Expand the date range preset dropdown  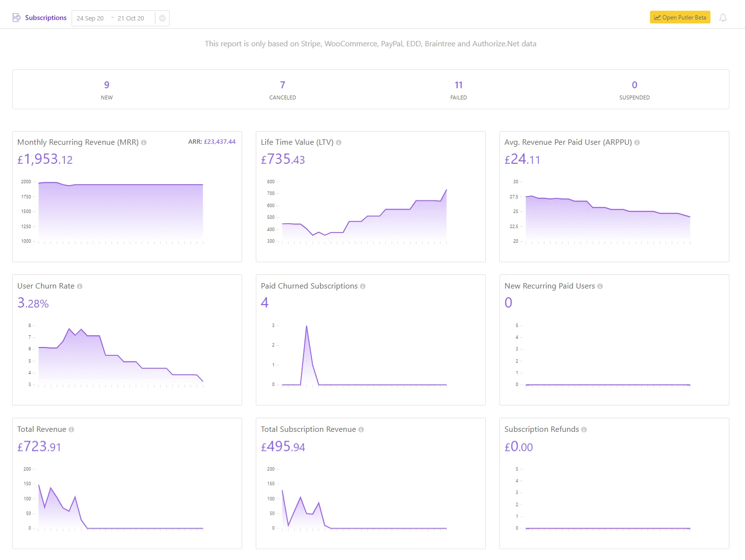click(162, 19)
